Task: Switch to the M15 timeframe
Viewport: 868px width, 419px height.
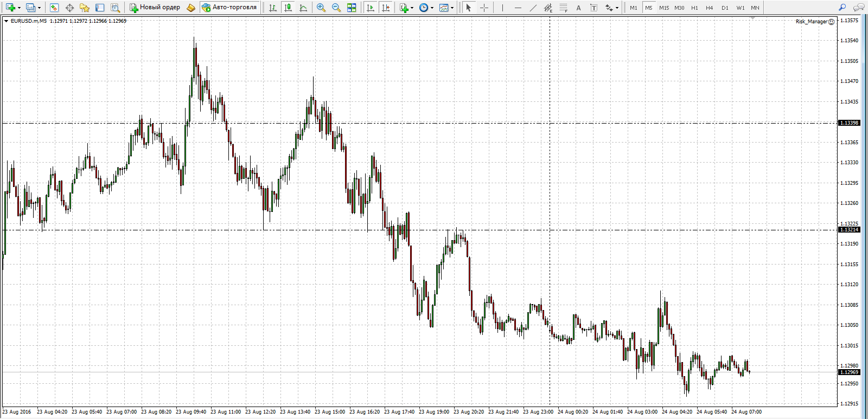Action: pos(664,8)
